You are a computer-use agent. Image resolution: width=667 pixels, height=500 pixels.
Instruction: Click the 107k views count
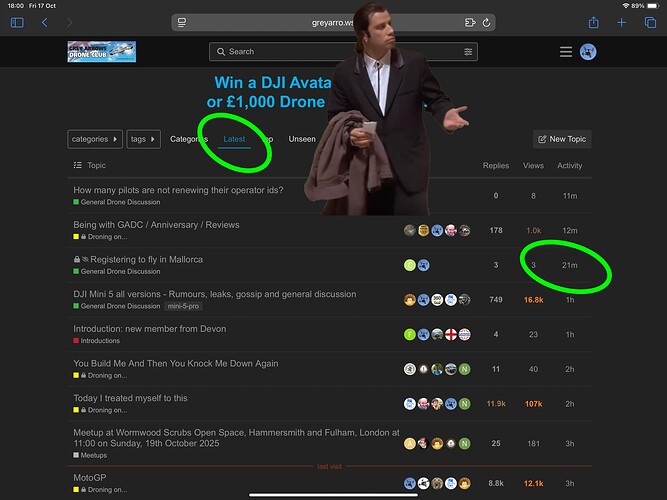tap(533, 403)
